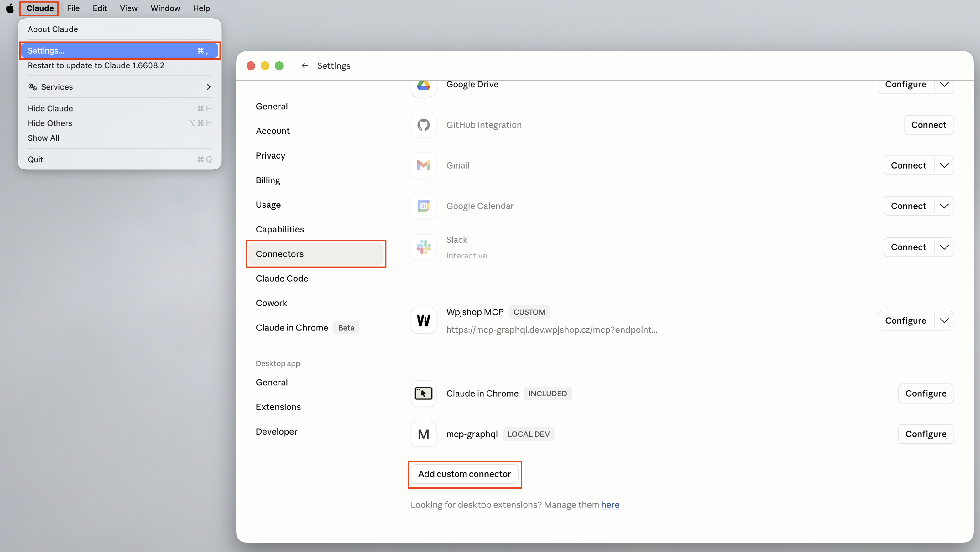Select Settings… in the Claude menu

120,51
